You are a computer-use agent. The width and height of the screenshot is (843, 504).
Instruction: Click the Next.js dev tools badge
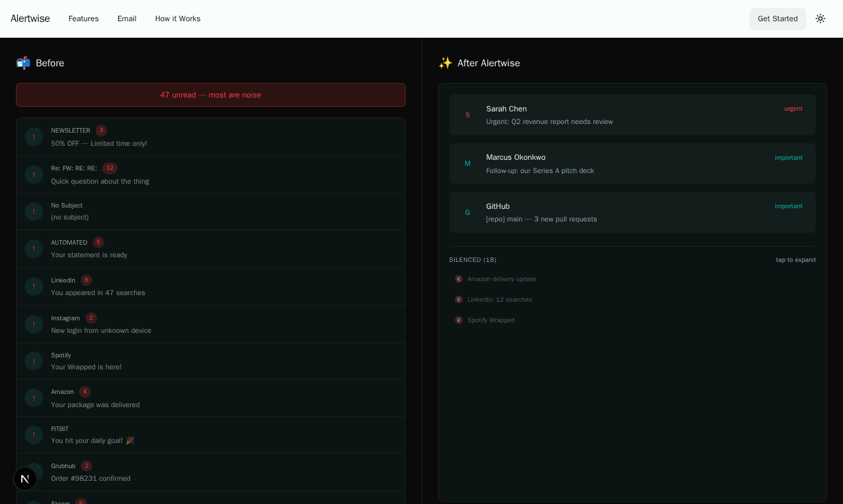pos(25,479)
